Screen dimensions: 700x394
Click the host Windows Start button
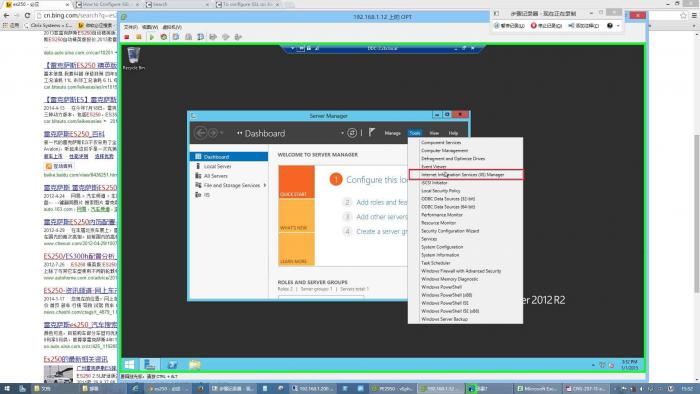[7, 389]
